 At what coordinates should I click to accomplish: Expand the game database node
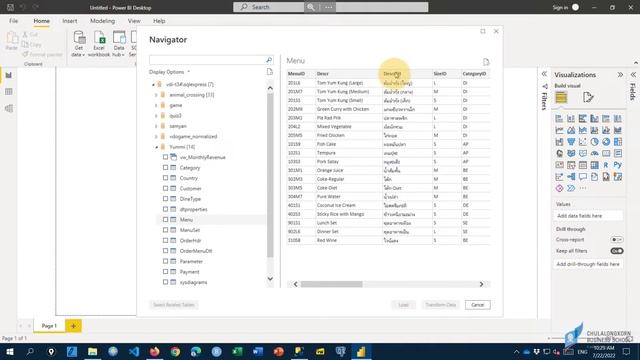(x=156, y=105)
